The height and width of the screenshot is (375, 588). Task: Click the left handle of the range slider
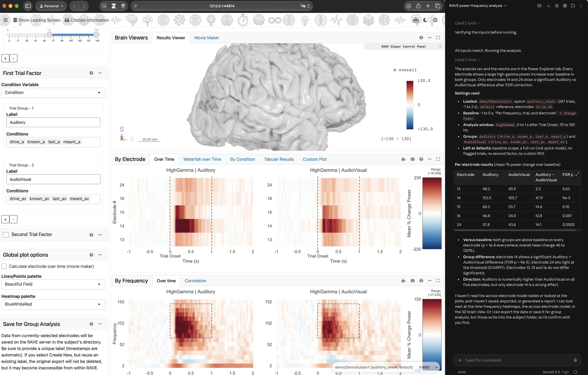pyautogui.click(x=49, y=35)
